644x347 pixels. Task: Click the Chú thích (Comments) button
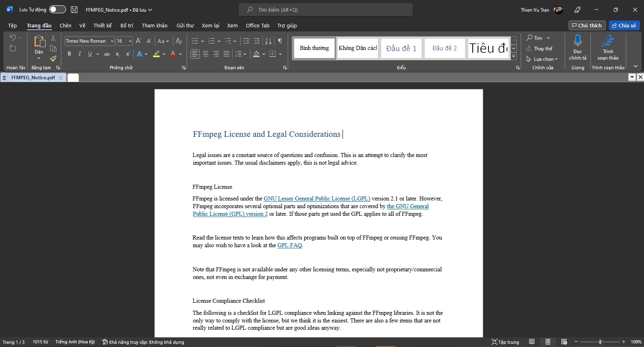coord(587,25)
